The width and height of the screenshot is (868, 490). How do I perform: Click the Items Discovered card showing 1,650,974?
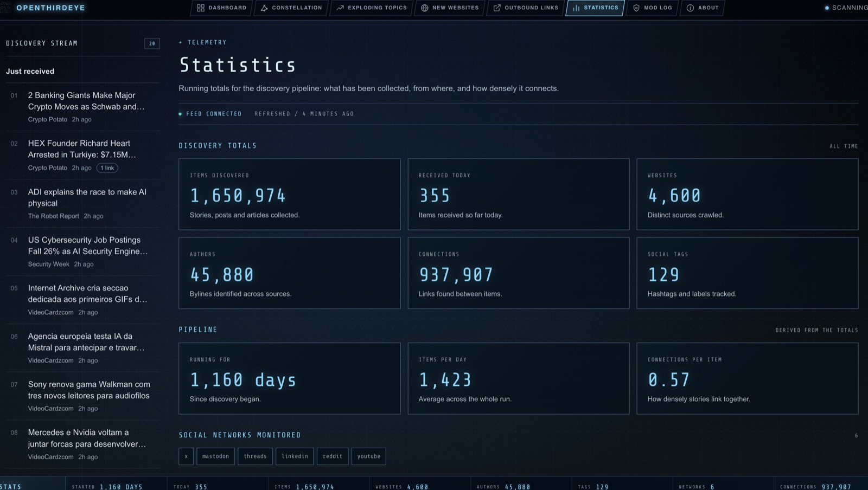point(290,194)
